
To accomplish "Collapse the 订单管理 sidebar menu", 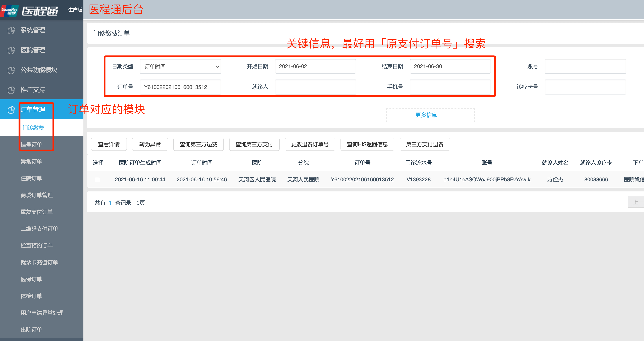I will [x=33, y=110].
